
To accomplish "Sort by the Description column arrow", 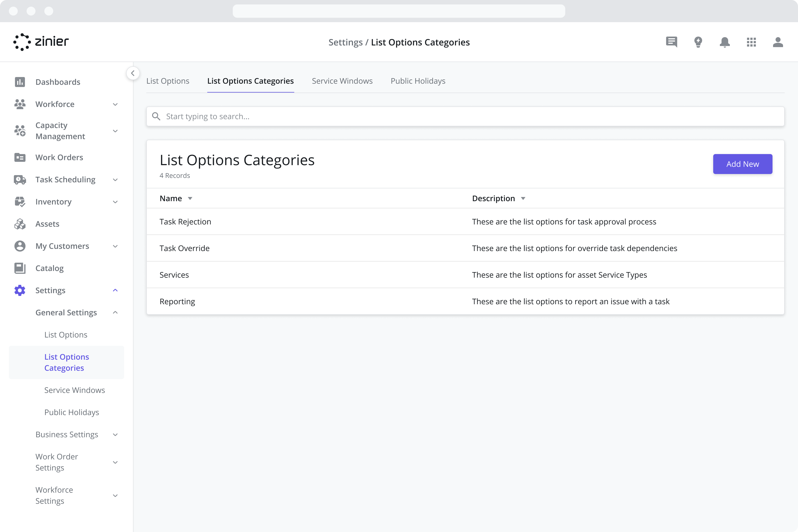I will tap(523, 198).
